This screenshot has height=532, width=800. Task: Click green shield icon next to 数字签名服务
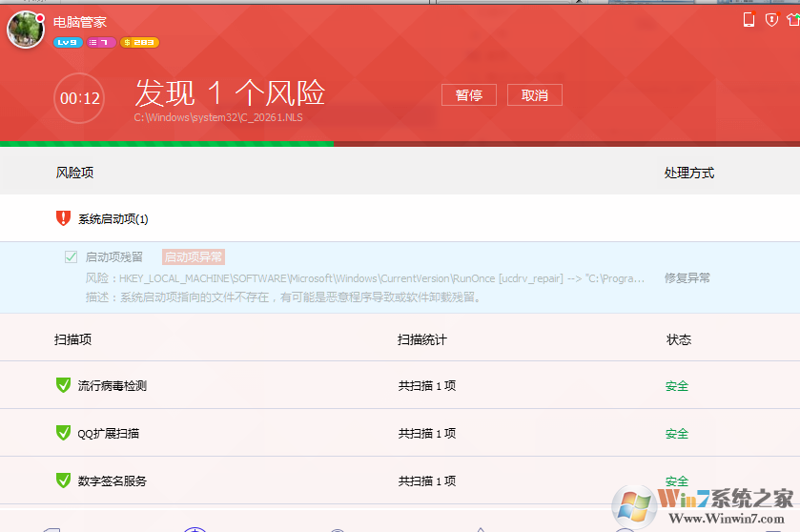tap(63, 481)
